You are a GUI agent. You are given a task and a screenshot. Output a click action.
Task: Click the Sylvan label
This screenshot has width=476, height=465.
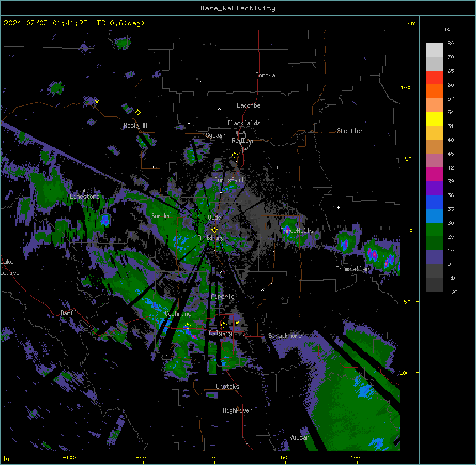(x=215, y=135)
